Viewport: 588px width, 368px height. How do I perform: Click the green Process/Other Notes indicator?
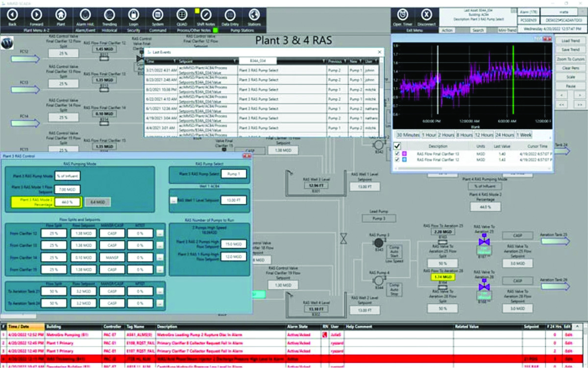[x=215, y=30]
